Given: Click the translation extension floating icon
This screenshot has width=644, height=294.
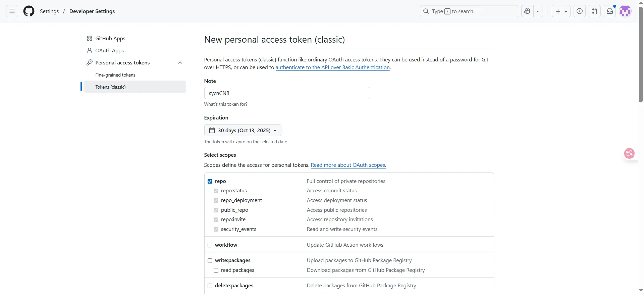Looking at the screenshot, I should click(x=629, y=153).
